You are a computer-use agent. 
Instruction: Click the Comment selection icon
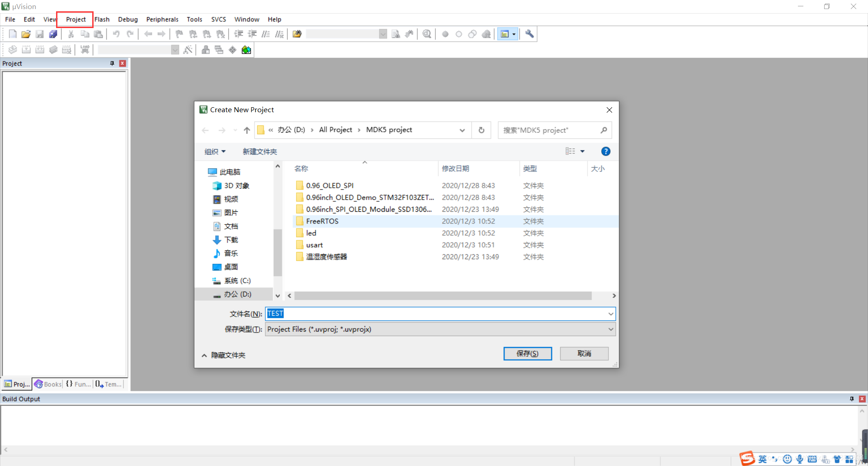click(266, 34)
